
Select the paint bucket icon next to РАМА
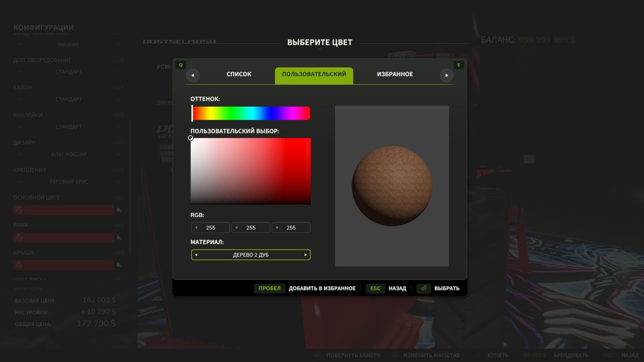point(118,237)
